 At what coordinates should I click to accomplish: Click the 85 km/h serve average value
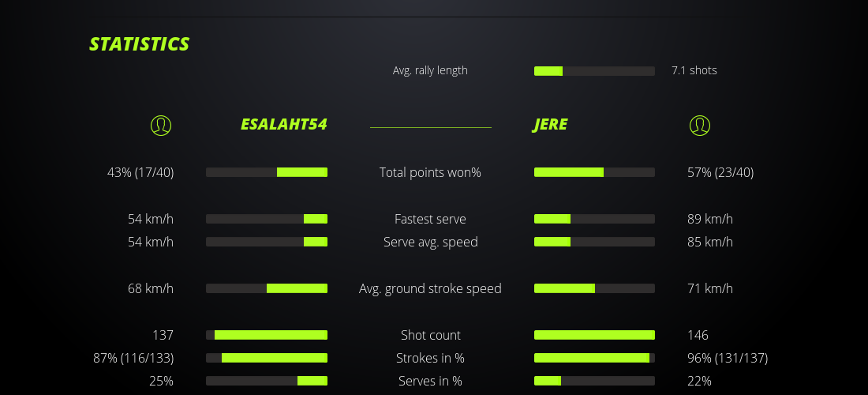coord(710,242)
